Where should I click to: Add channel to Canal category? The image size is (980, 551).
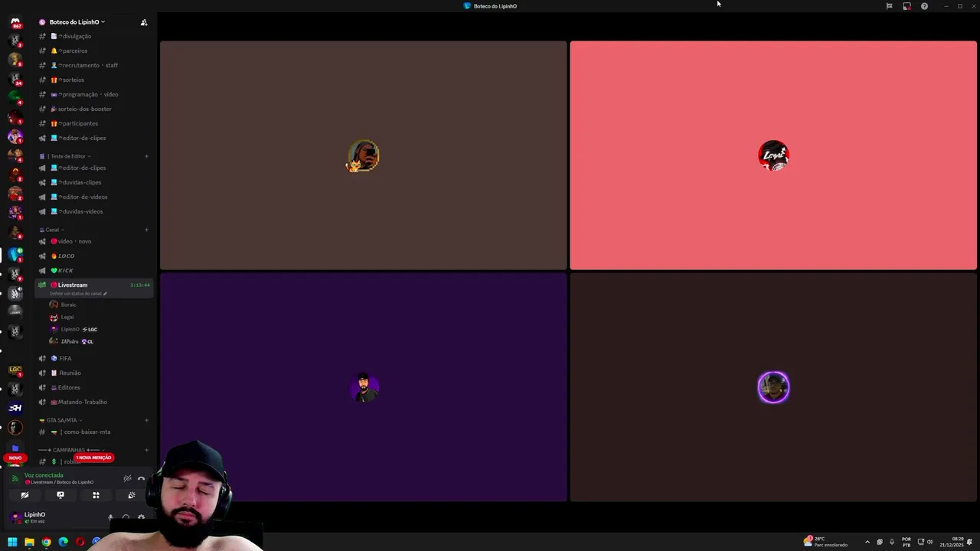[146, 230]
